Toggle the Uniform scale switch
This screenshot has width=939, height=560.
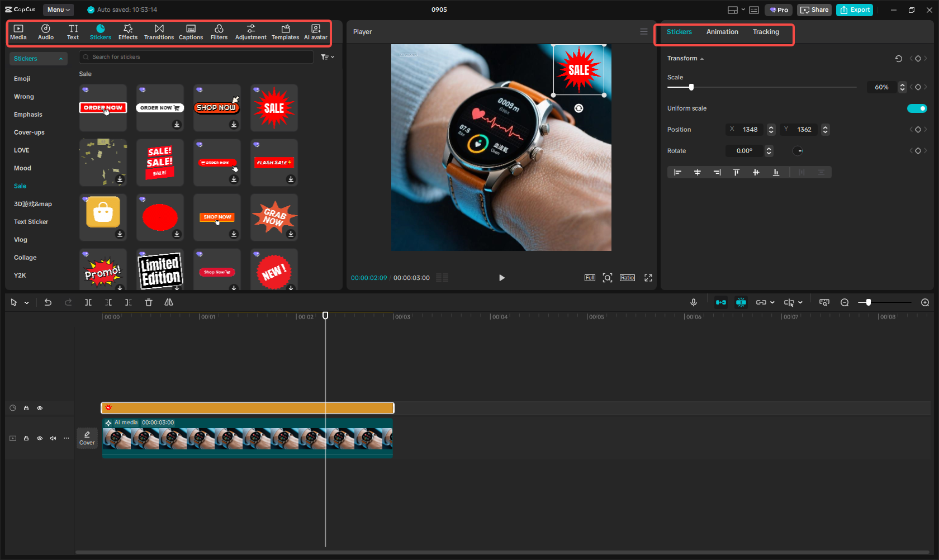[917, 108]
